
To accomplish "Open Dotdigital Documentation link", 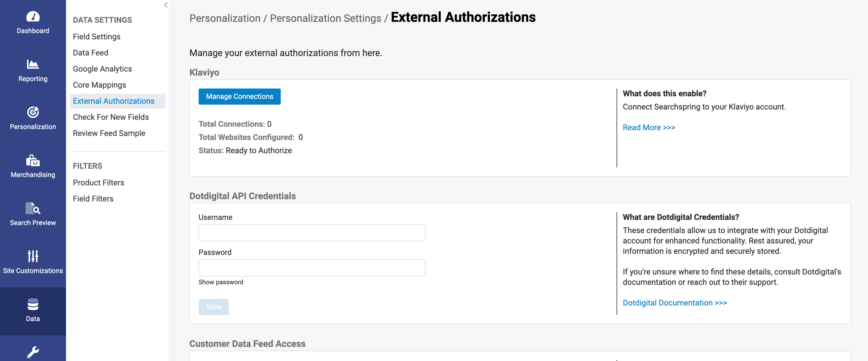I will pos(675,303).
